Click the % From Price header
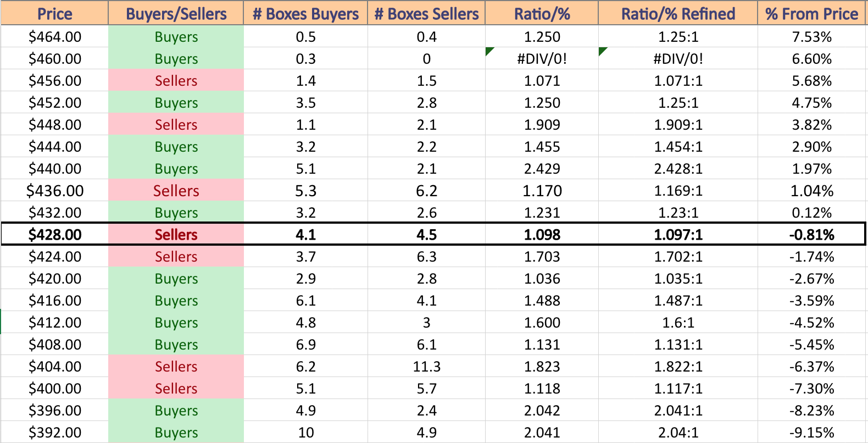 (811, 14)
